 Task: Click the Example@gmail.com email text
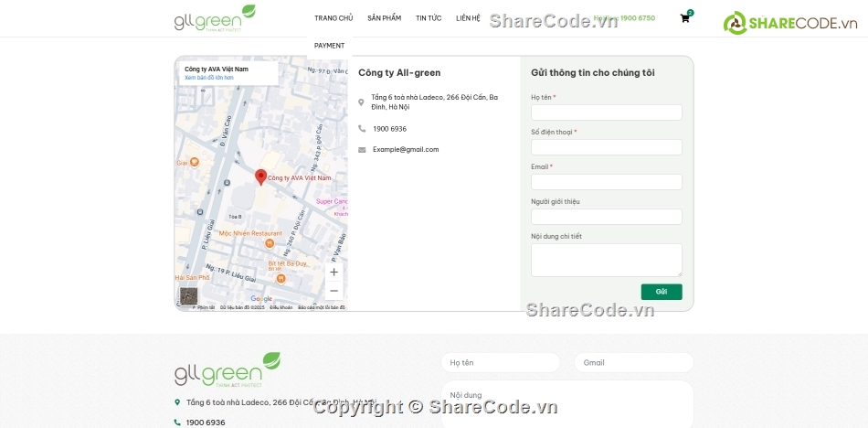[x=406, y=150]
